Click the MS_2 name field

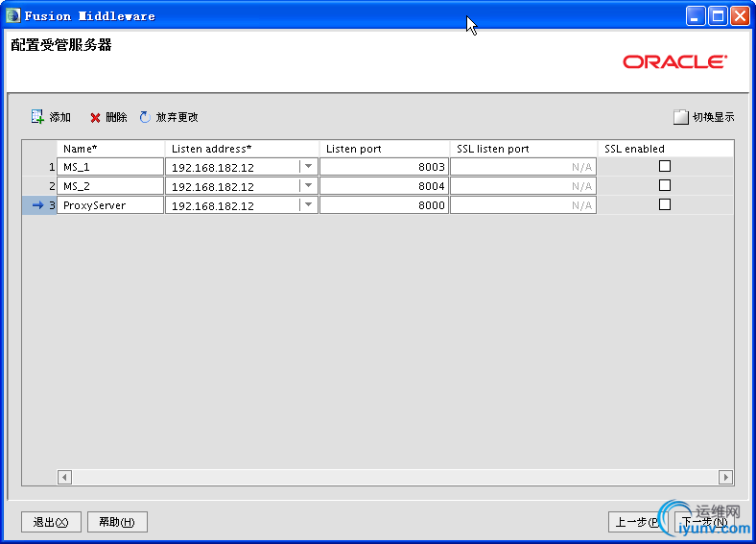110,186
